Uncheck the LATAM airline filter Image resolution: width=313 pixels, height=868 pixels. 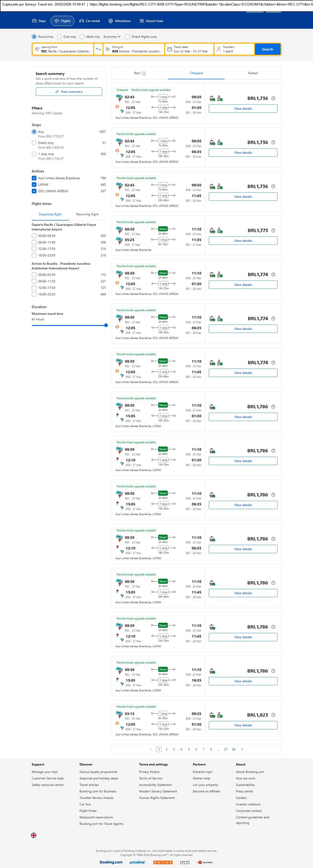pyautogui.click(x=34, y=185)
